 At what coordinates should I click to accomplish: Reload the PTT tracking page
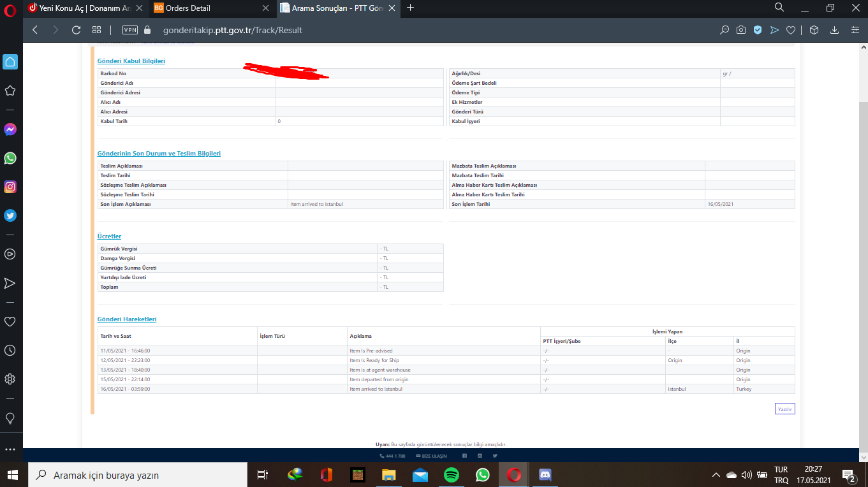pos(76,30)
